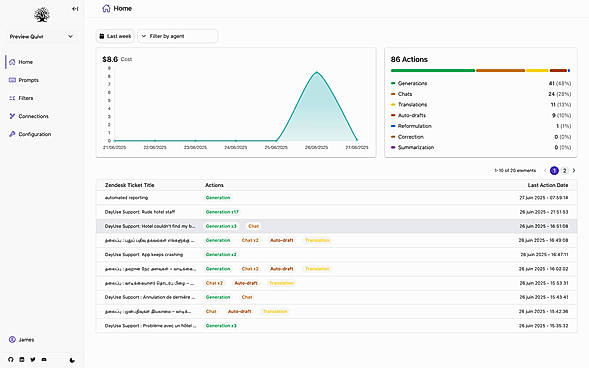Click the 24 (28%) Chats count

559,94
